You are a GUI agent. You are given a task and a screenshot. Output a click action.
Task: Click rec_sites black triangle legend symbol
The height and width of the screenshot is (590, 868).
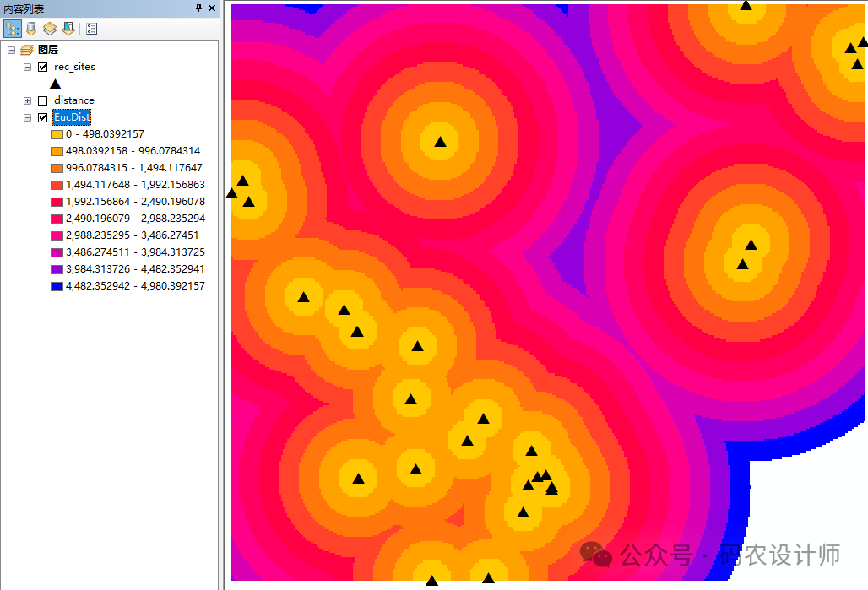point(56,84)
